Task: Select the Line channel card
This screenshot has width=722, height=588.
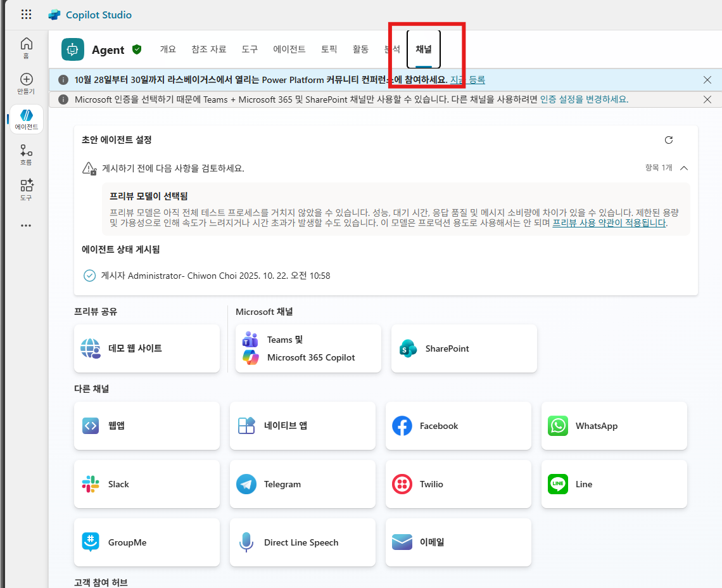Action: click(614, 484)
